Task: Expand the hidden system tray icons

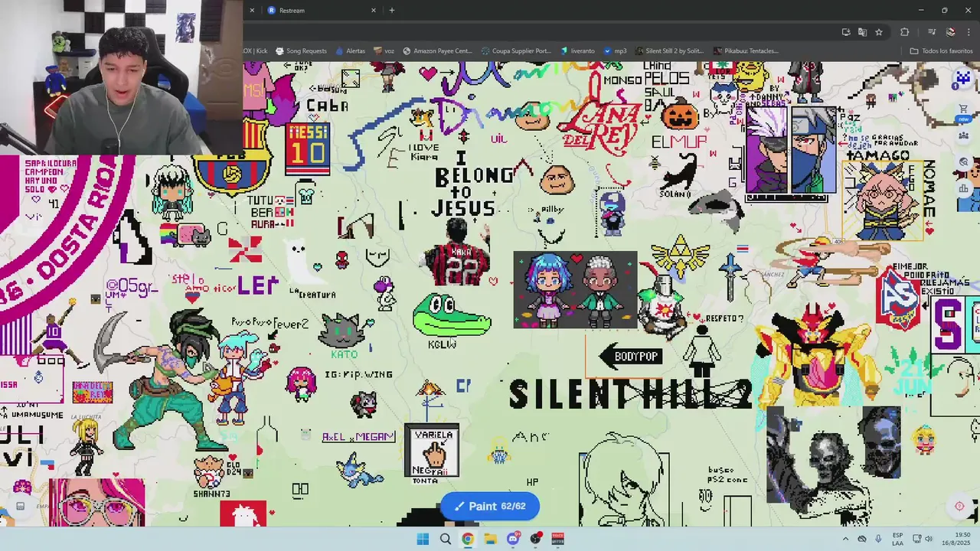Action: (x=845, y=539)
